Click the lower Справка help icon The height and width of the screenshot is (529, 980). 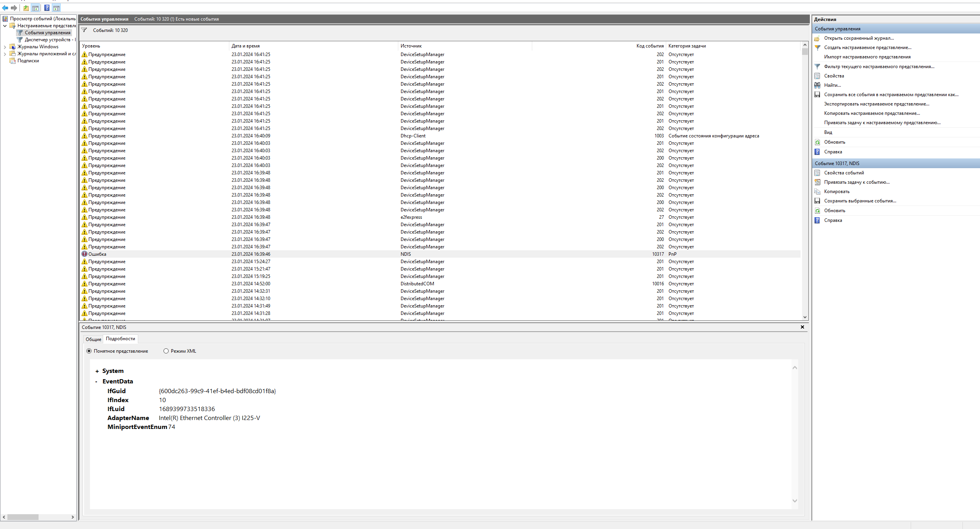(x=817, y=220)
